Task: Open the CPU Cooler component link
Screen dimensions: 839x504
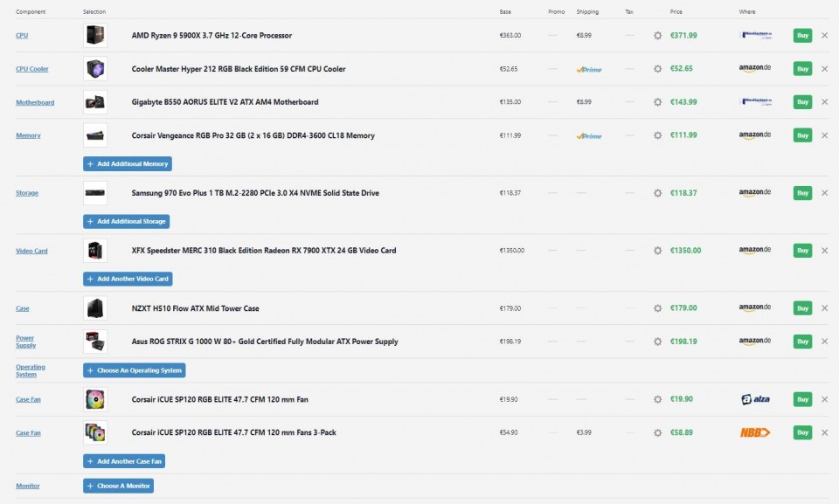Action: pos(32,68)
